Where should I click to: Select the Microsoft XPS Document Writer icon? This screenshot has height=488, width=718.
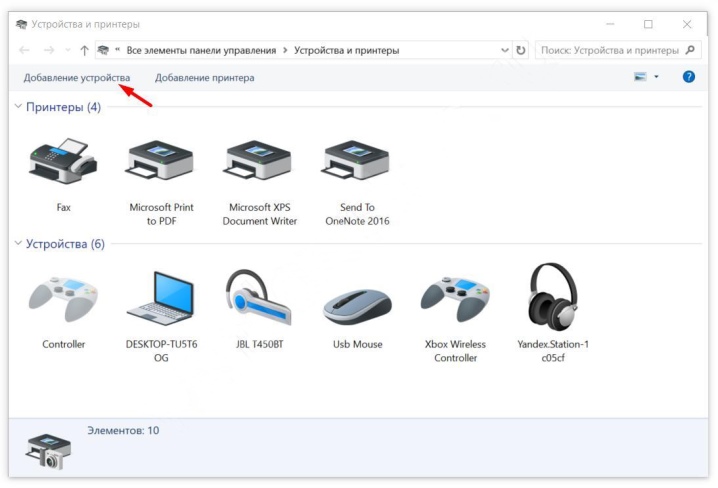[259, 161]
